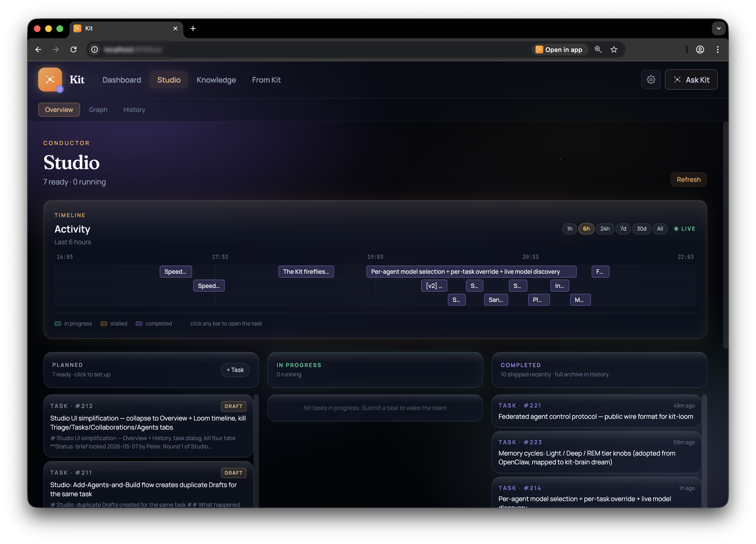Switch to the Graph sub-tab
The width and height of the screenshot is (756, 544).
point(98,110)
